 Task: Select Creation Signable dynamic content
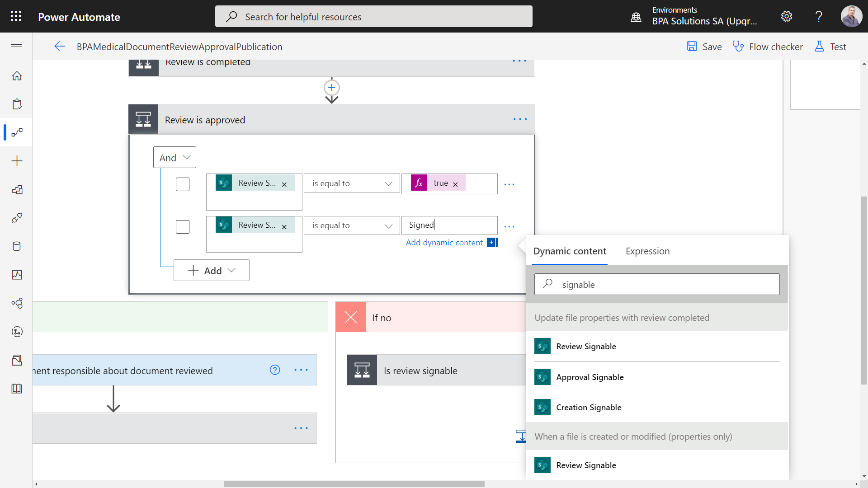(x=657, y=407)
